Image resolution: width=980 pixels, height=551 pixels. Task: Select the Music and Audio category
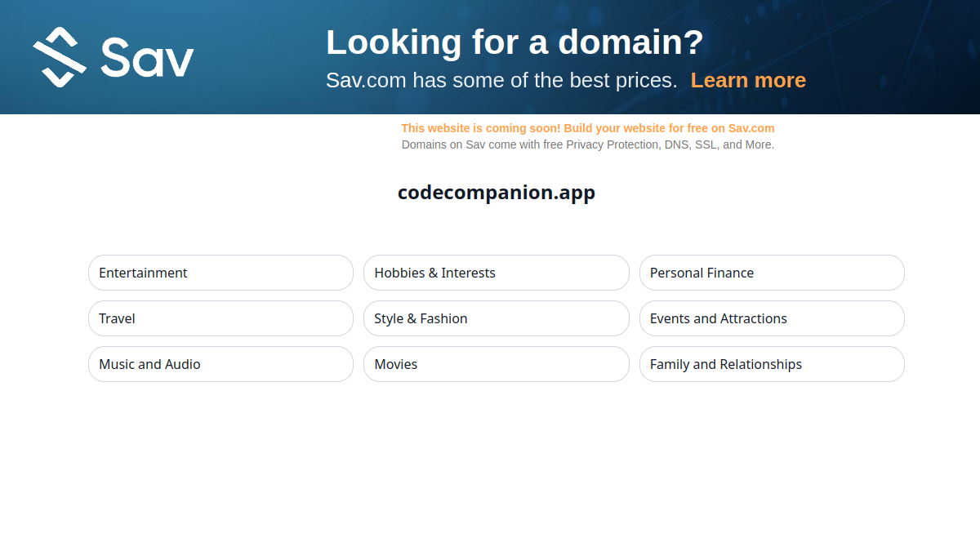[220, 364]
